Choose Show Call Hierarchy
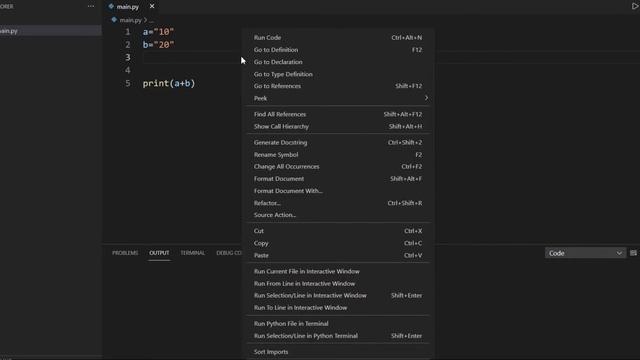Viewport: 640px width, 360px height. (x=338, y=127)
